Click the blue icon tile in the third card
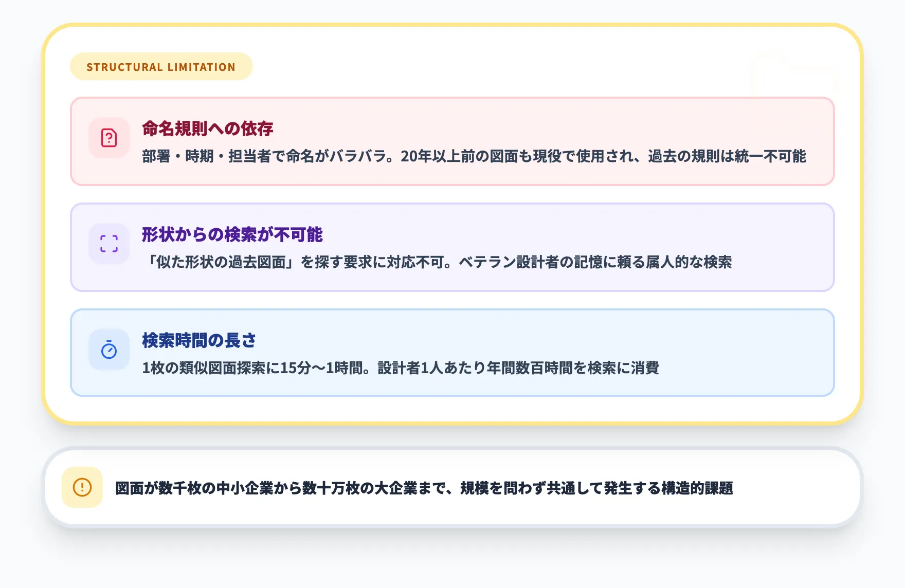This screenshot has width=905, height=588. 108,351
